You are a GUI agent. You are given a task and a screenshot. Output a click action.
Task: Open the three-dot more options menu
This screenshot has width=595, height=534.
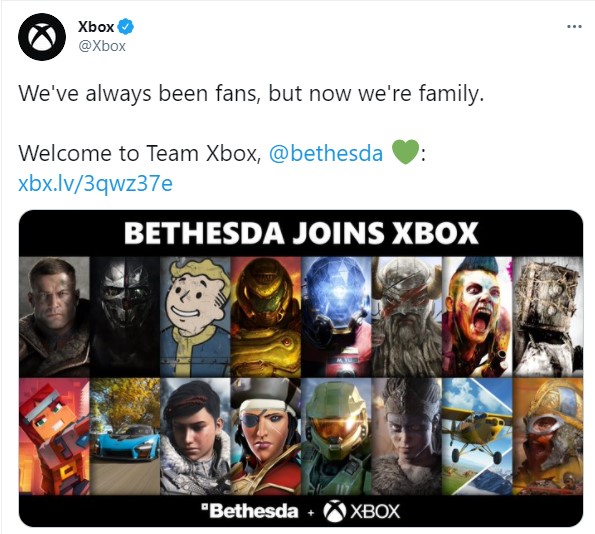pyautogui.click(x=574, y=27)
